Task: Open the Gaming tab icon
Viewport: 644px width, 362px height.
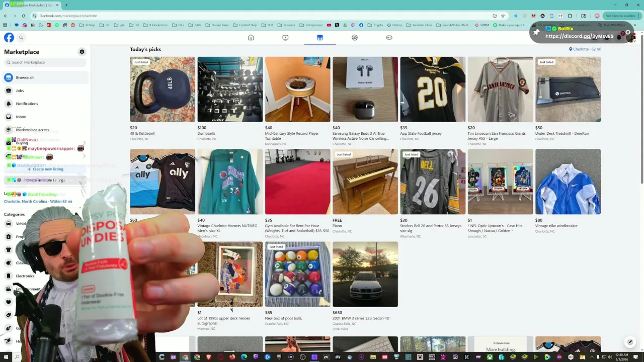Action: point(389,37)
